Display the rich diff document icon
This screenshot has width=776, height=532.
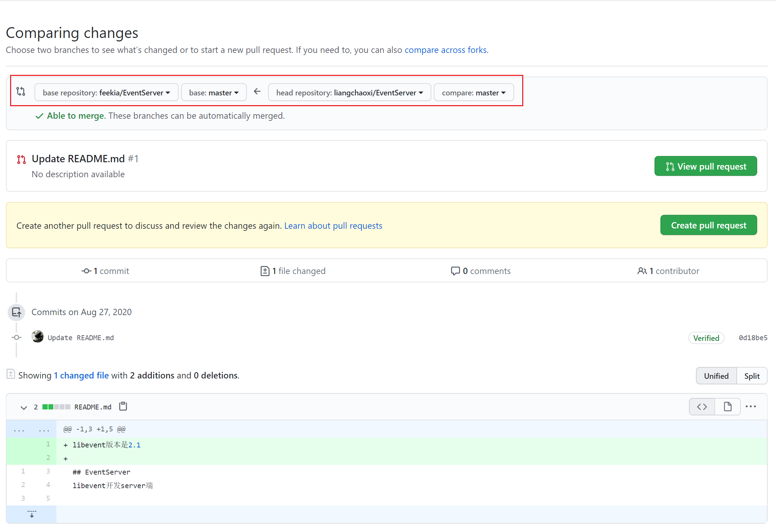[728, 407]
